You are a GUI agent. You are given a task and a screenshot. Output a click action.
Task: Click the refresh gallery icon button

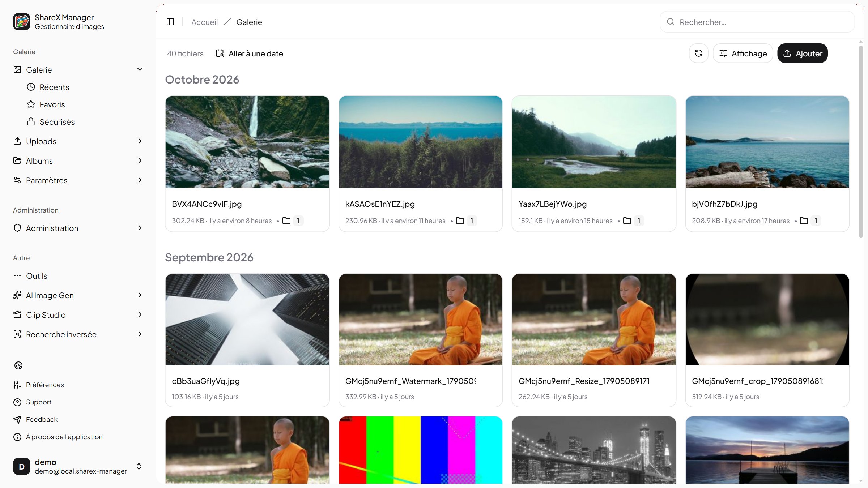tap(698, 53)
